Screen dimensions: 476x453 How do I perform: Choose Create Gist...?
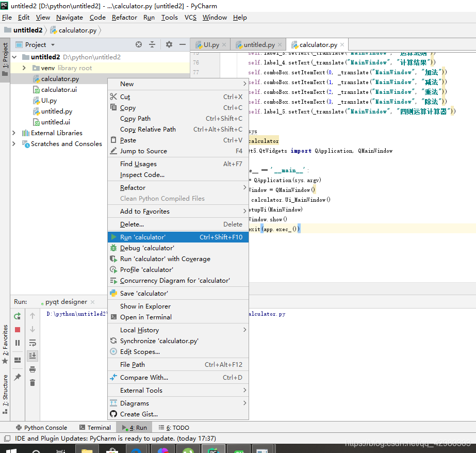178,414
